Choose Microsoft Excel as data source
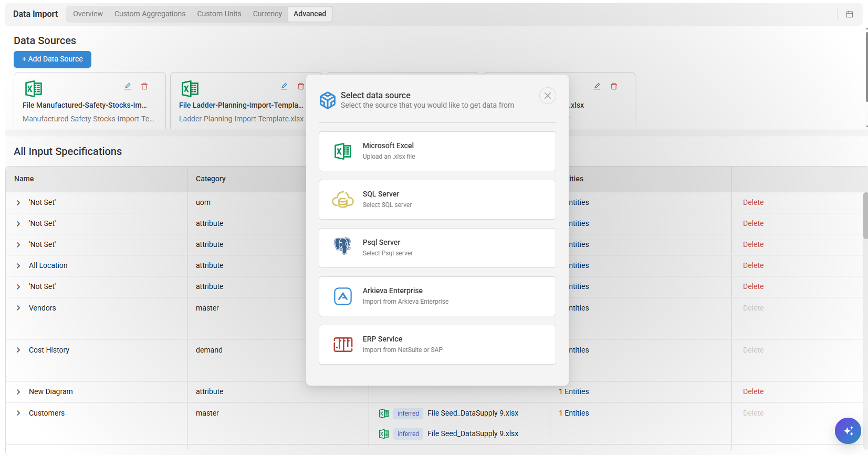Screen dimensions: 868x455 point(437,151)
